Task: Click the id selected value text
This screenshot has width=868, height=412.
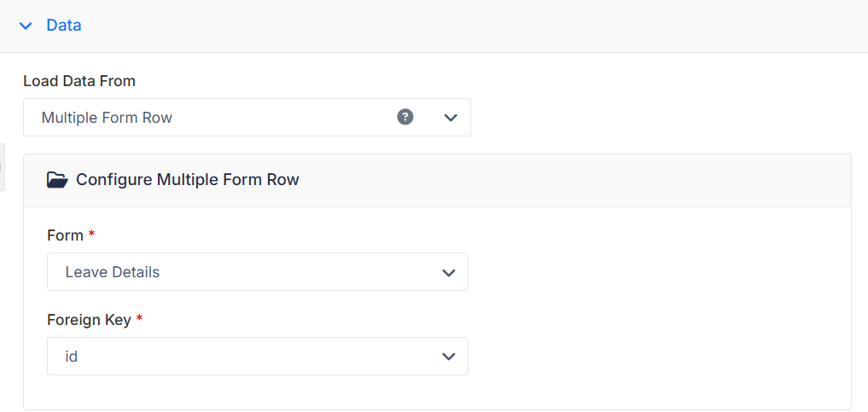Action: pos(72,357)
